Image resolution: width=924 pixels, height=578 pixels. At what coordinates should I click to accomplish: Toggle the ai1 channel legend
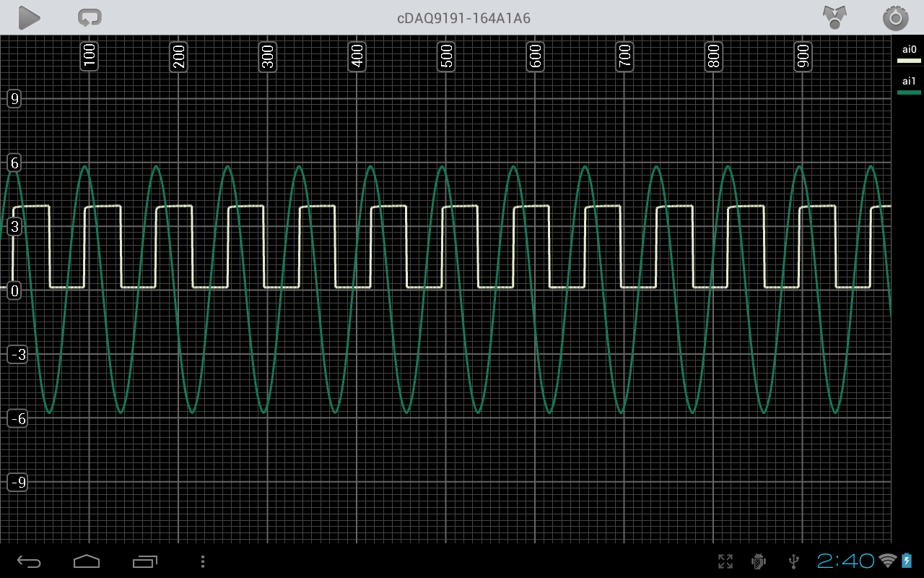pos(909,85)
